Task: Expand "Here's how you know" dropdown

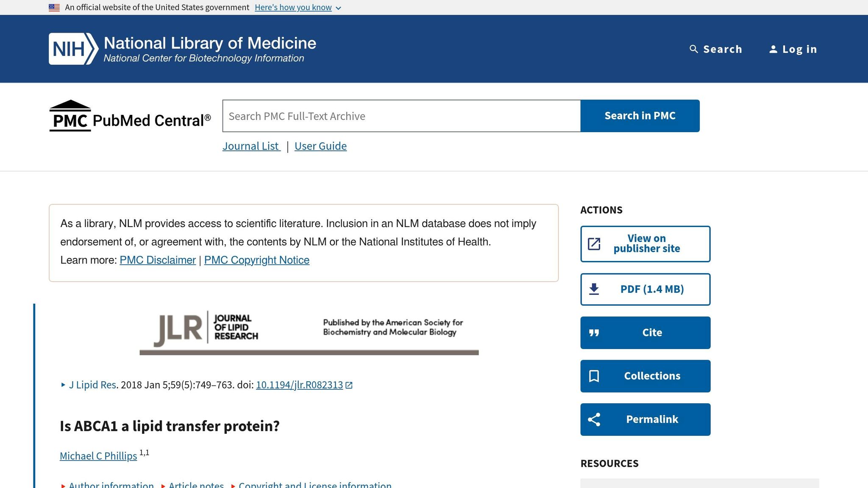Action: [298, 8]
